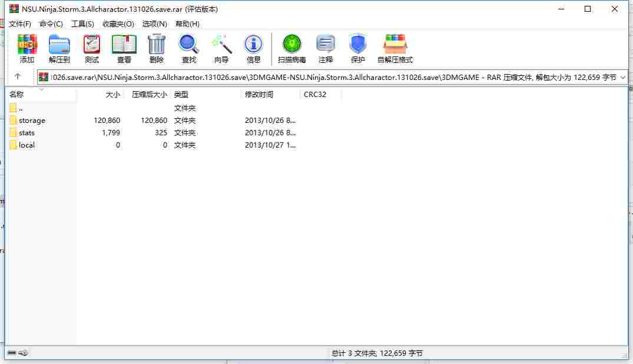
Task: Sort by CRC32 column header
Action: pos(321,94)
